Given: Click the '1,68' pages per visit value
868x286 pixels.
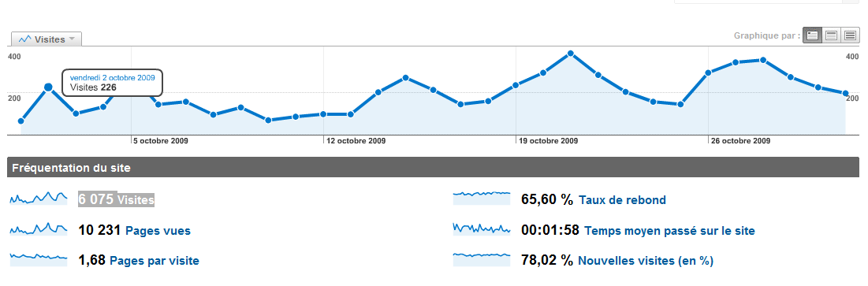Looking at the screenshot, I should pos(92,260).
